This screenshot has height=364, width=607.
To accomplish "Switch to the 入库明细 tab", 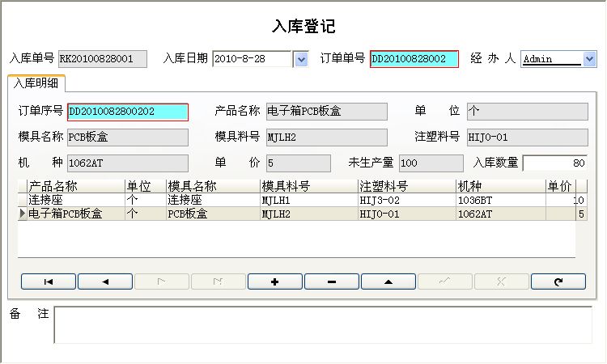I will point(36,83).
